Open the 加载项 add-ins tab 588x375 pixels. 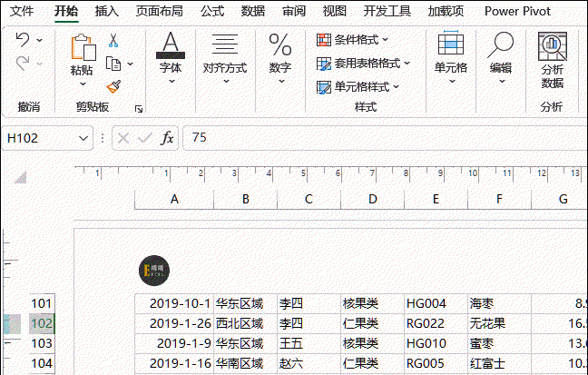pyautogui.click(x=446, y=11)
